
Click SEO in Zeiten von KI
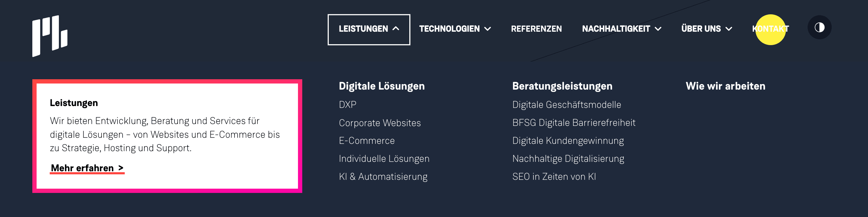554,176
